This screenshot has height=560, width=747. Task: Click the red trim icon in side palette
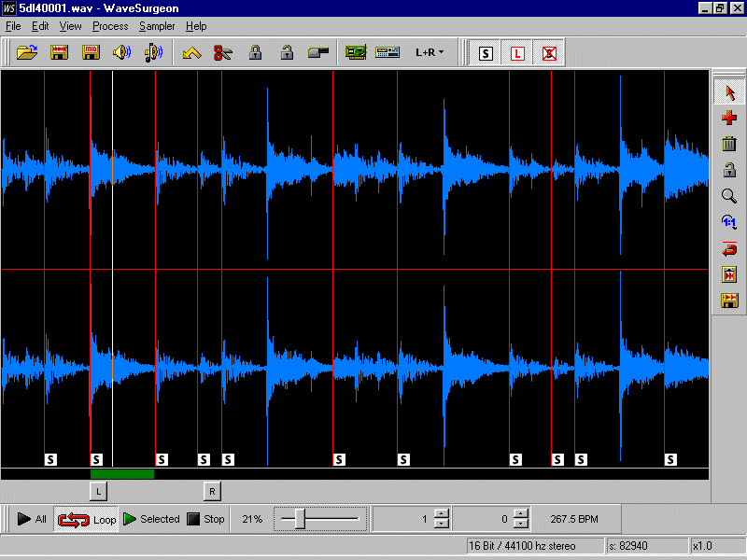tap(729, 274)
